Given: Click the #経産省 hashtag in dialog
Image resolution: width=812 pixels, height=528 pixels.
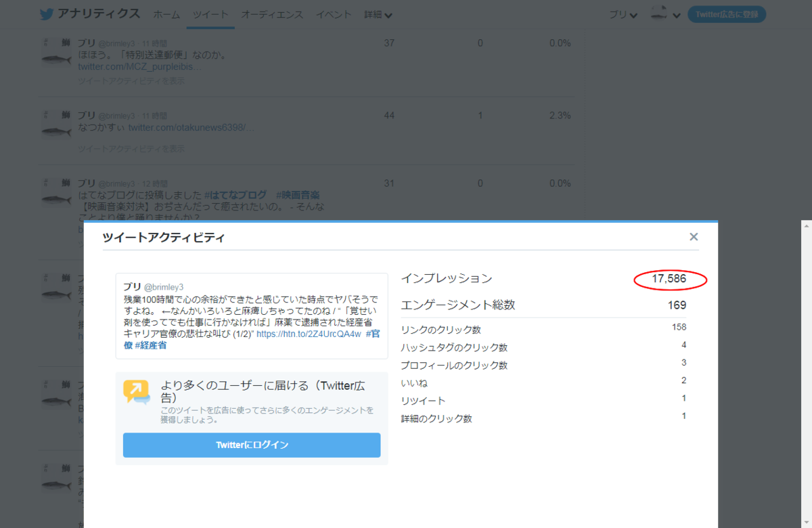Looking at the screenshot, I should click(150, 346).
